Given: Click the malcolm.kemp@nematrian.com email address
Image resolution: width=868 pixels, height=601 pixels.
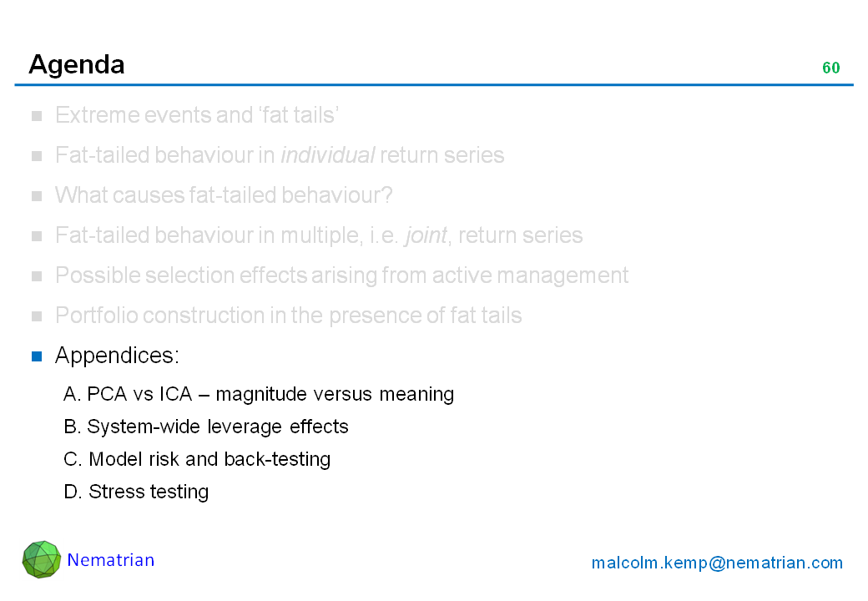Looking at the screenshot, I should pyautogui.click(x=717, y=563).
